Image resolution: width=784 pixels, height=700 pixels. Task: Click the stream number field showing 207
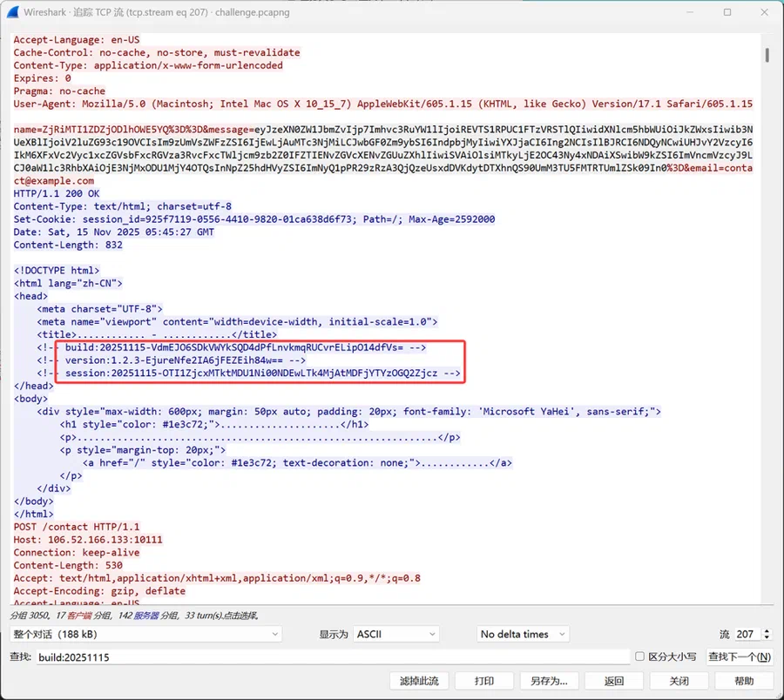point(747,634)
